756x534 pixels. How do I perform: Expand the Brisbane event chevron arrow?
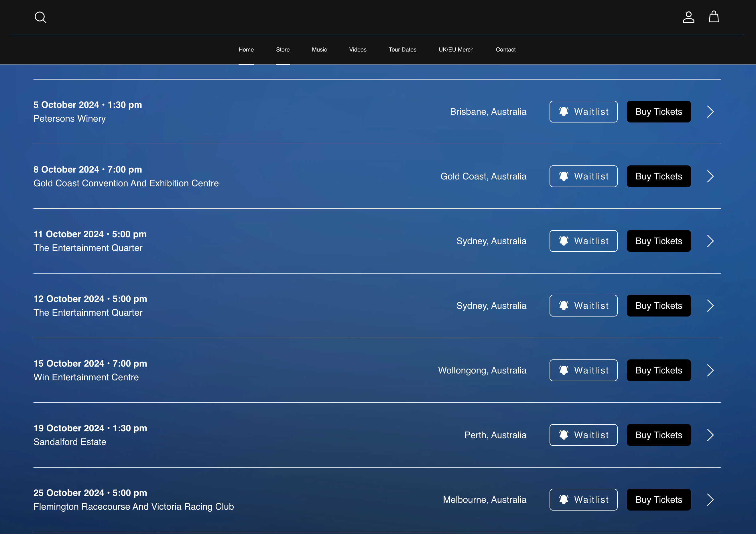(710, 112)
